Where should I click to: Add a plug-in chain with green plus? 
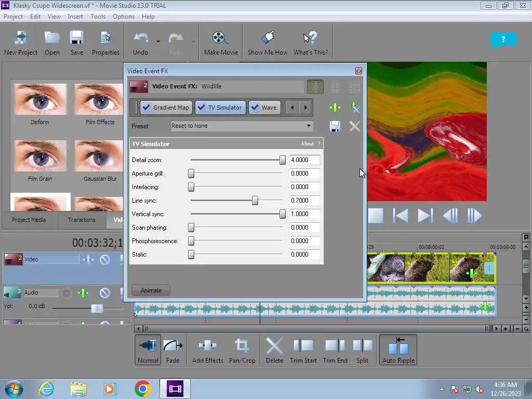pos(335,108)
